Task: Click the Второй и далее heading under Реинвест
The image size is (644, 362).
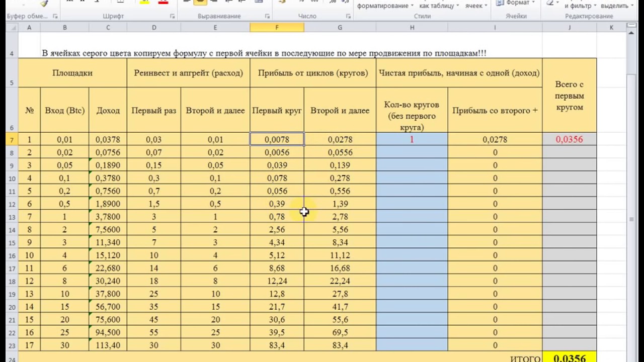Action: [215, 111]
